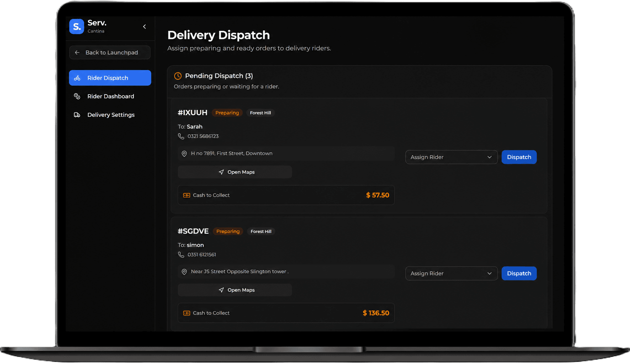Dispatch order #SGDVE
Viewport: 630px width, 364px height.
pyautogui.click(x=519, y=274)
